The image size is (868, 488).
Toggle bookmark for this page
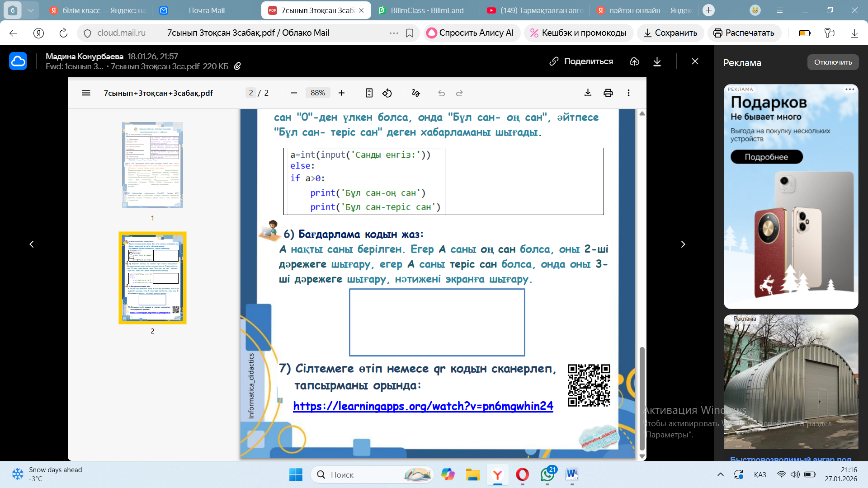click(410, 33)
